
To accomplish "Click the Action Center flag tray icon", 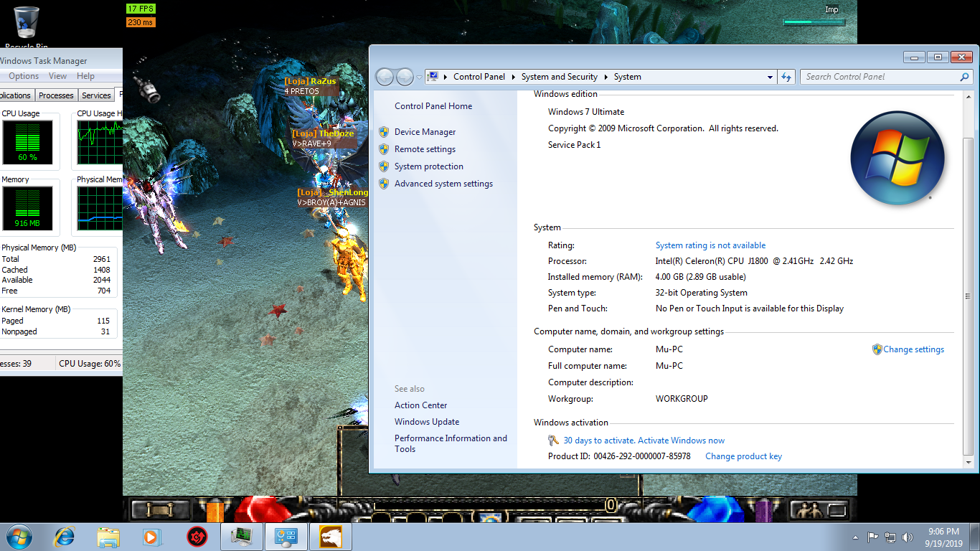I will 873,537.
